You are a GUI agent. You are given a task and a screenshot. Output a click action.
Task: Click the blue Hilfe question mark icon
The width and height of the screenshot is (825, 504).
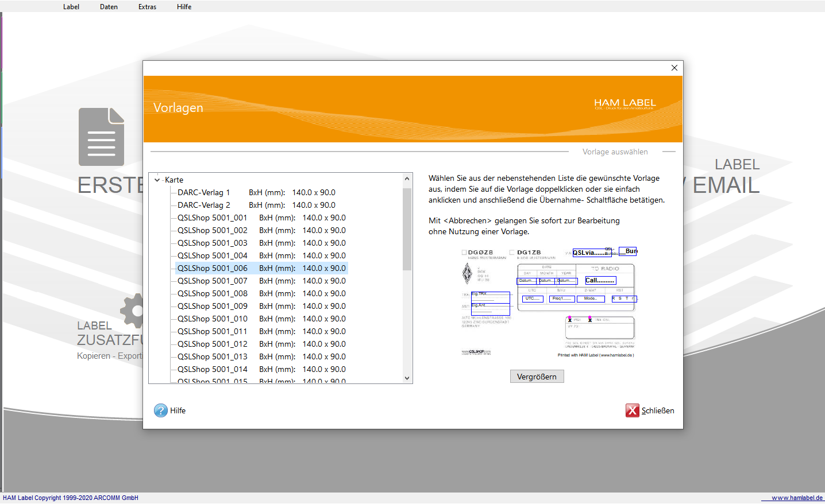(x=161, y=410)
